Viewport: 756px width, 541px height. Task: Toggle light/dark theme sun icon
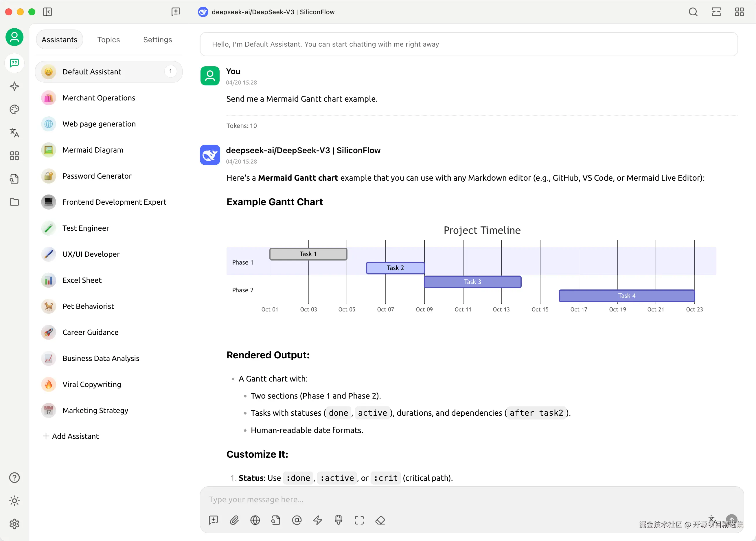click(14, 501)
